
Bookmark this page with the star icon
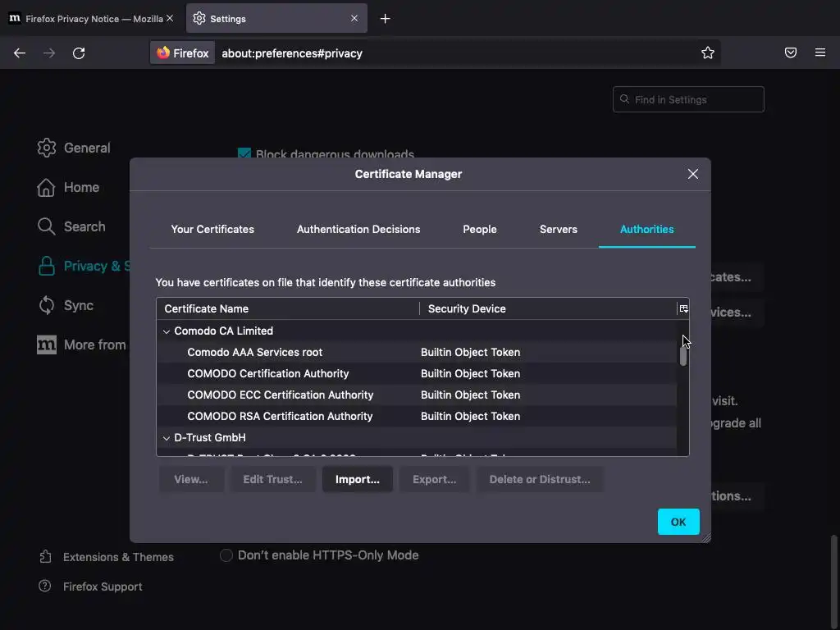708,52
